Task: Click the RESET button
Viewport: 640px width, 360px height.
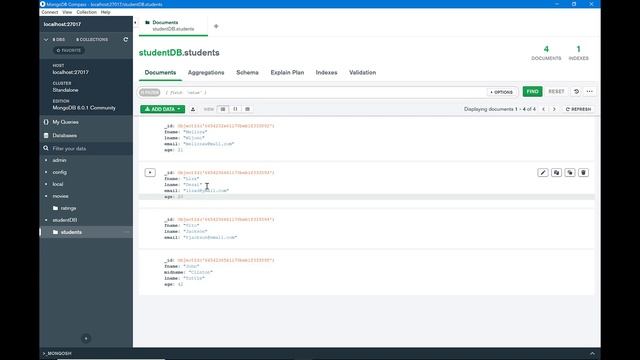Action: [x=556, y=91]
